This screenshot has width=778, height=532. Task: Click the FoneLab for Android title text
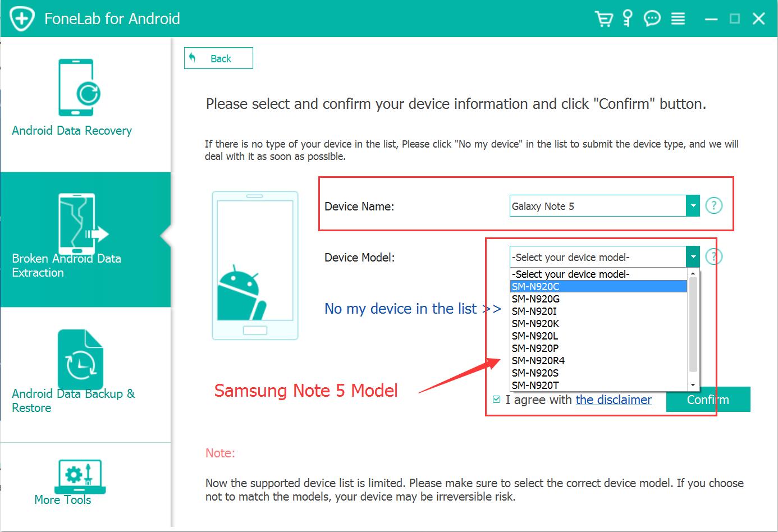point(112,19)
